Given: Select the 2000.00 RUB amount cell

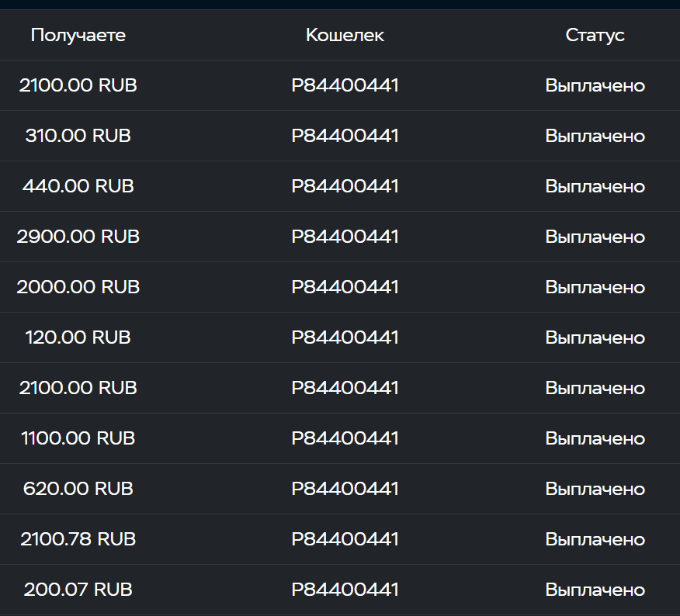Looking at the screenshot, I should point(78,286).
